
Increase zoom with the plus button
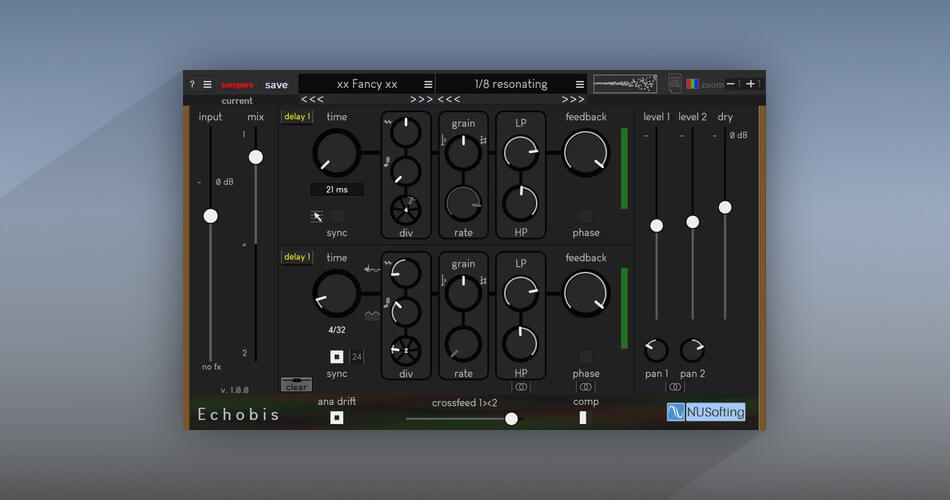coord(750,84)
